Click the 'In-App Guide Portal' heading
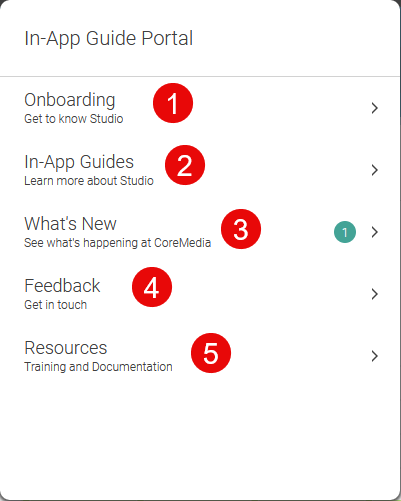The width and height of the screenshot is (401, 501). click(x=109, y=38)
